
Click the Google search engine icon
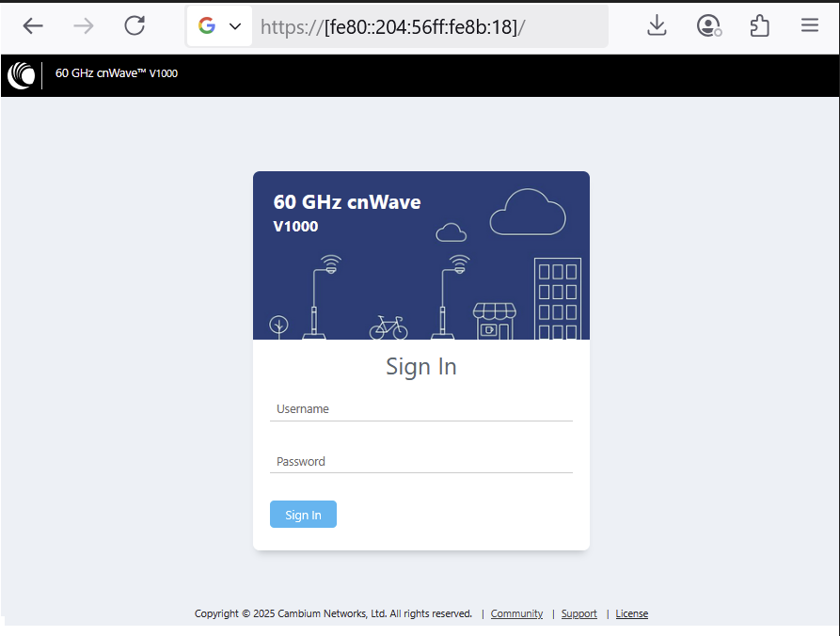tap(207, 25)
